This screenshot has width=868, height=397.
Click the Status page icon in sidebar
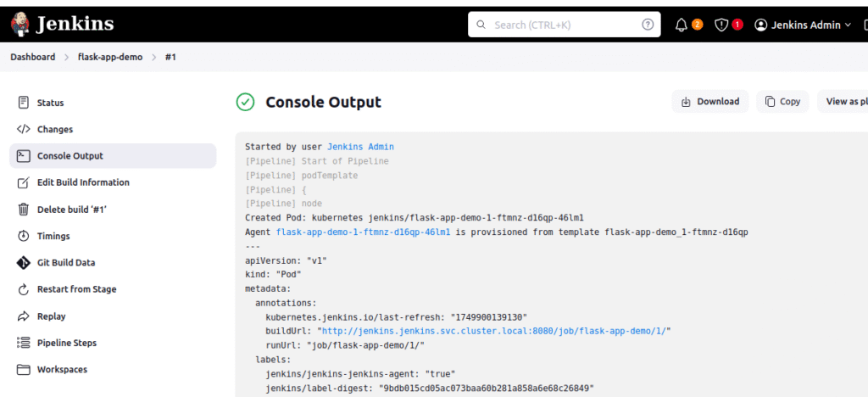pos(23,103)
